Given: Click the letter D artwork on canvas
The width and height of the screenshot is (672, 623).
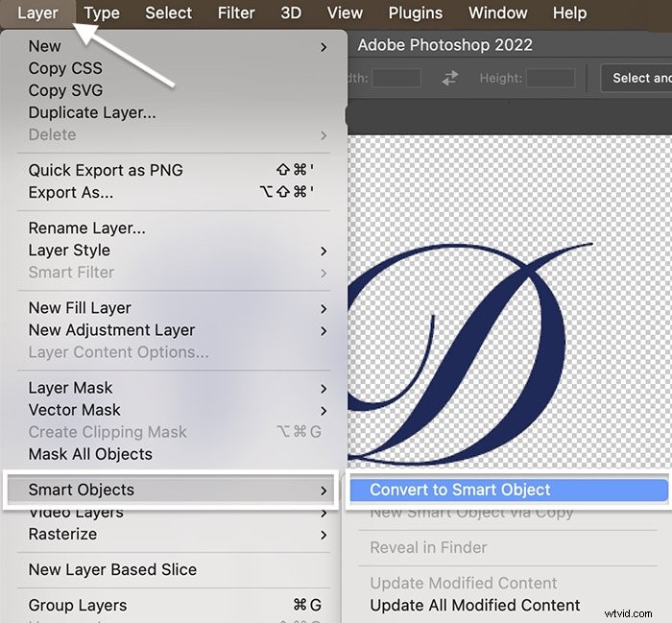Looking at the screenshot, I should coord(470,353).
